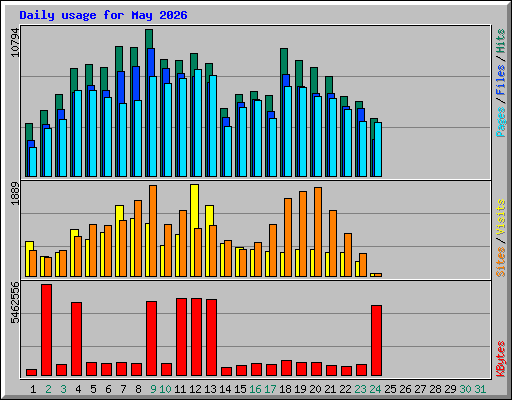Click the cyan "Pages" legend label
The height and width of the screenshot is (400, 512).
(500, 122)
